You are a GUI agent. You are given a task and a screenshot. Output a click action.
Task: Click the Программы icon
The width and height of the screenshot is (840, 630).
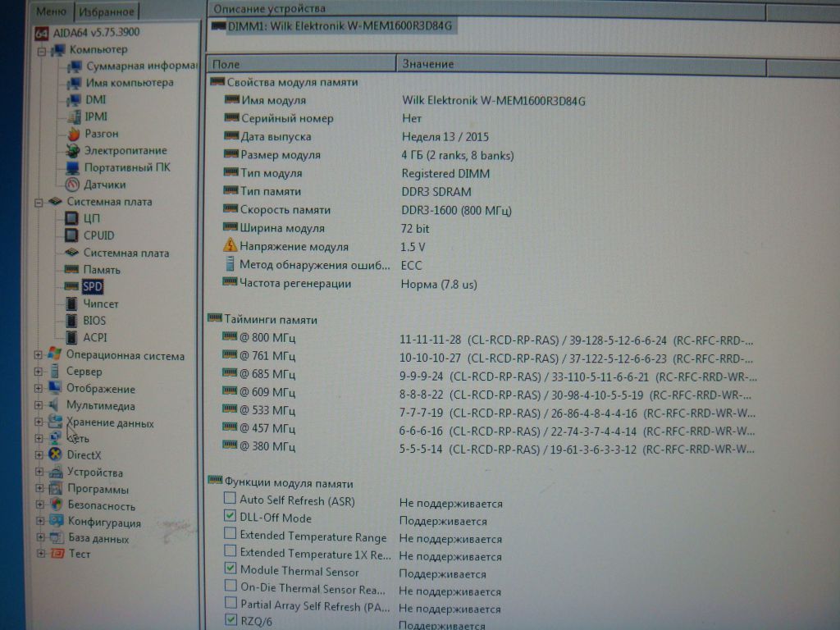[56, 489]
